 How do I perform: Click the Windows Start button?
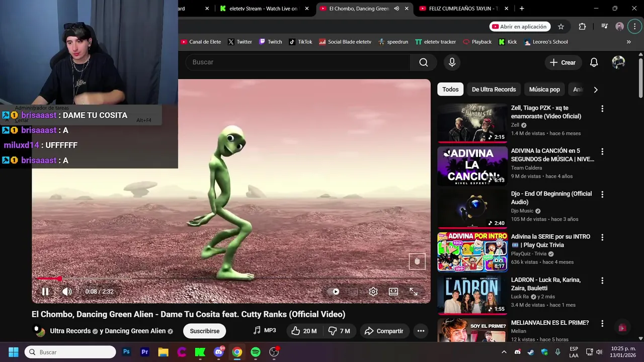click(14, 352)
